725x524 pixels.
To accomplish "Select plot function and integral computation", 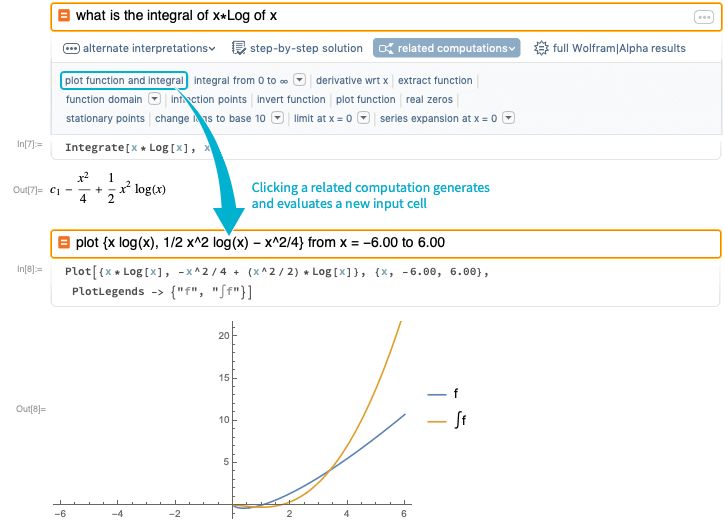I will coord(124,80).
